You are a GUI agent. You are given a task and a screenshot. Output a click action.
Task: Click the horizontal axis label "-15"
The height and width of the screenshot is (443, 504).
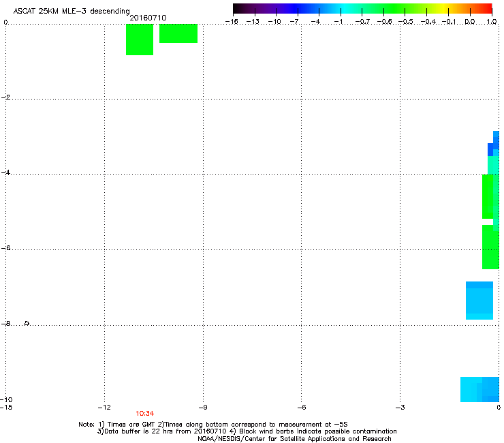[6, 408]
